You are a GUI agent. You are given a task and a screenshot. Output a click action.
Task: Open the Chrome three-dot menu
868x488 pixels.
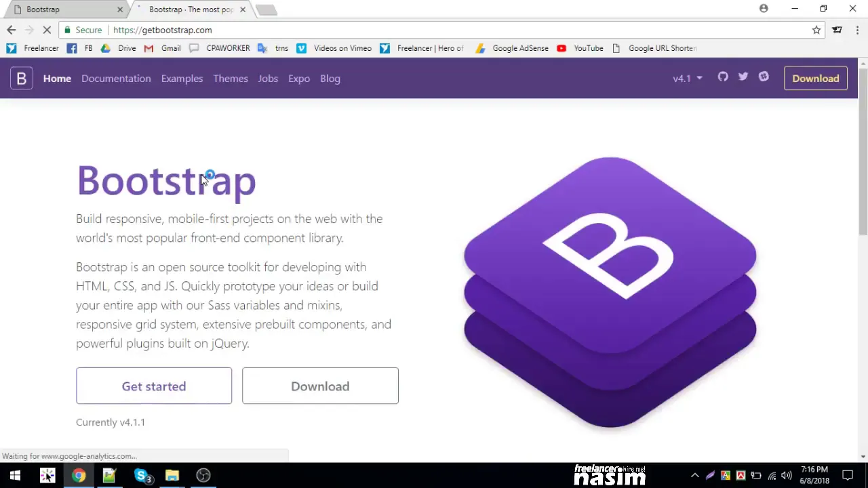click(x=857, y=30)
